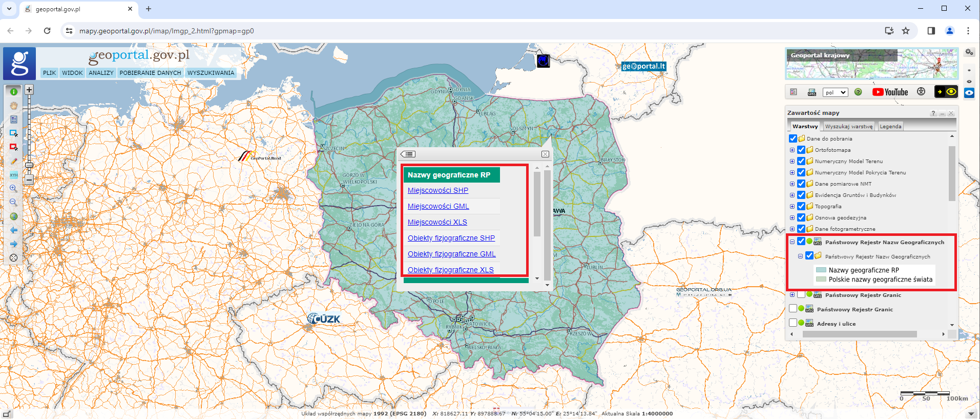This screenshot has height=419, width=980.
Task: Expand the Numeryczny Model Terenu node
Action: [x=792, y=161]
